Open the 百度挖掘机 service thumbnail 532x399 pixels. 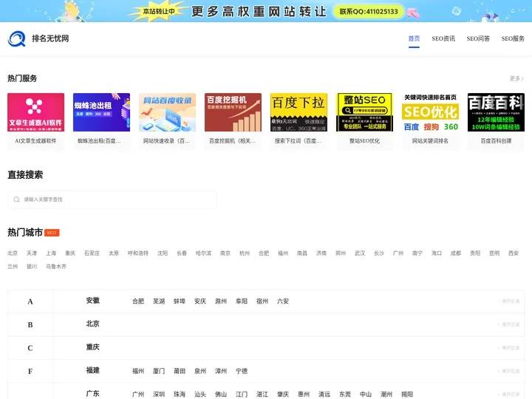pos(233,112)
